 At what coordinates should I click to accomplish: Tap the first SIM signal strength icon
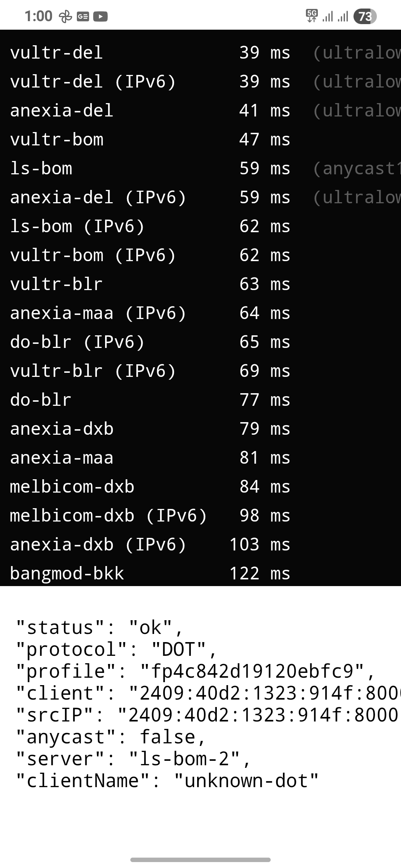[x=327, y=16]
